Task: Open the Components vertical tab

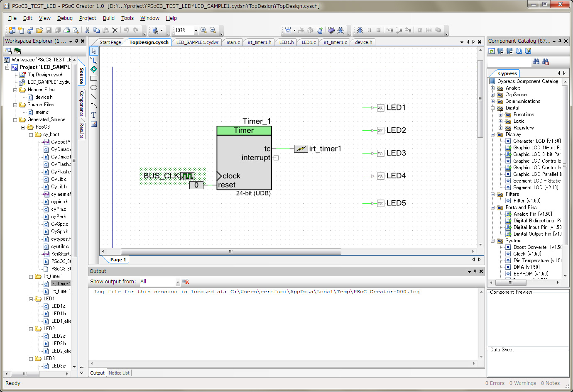Action: pyautogui.click(x=81, y=103)
